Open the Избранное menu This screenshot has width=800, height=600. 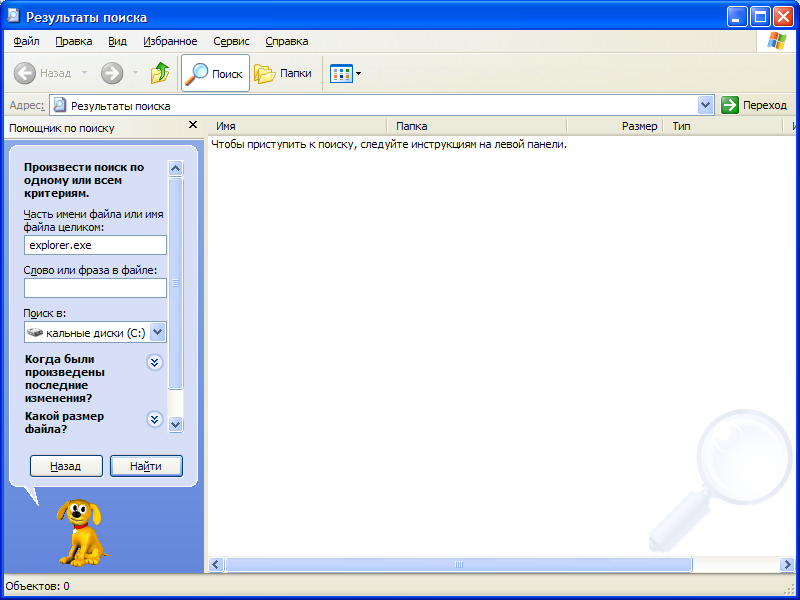pos(170,41)
